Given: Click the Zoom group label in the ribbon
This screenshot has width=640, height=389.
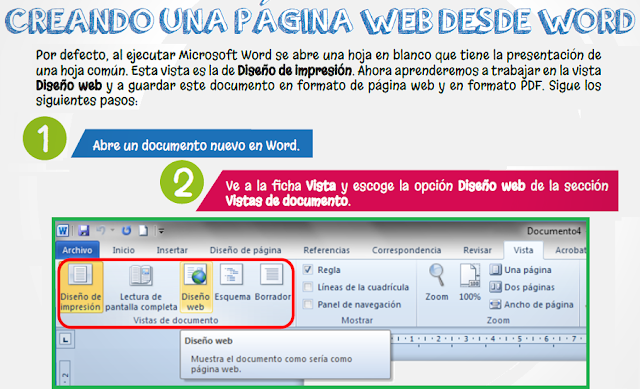Looking at the screenshot, I should click(498, 320).
